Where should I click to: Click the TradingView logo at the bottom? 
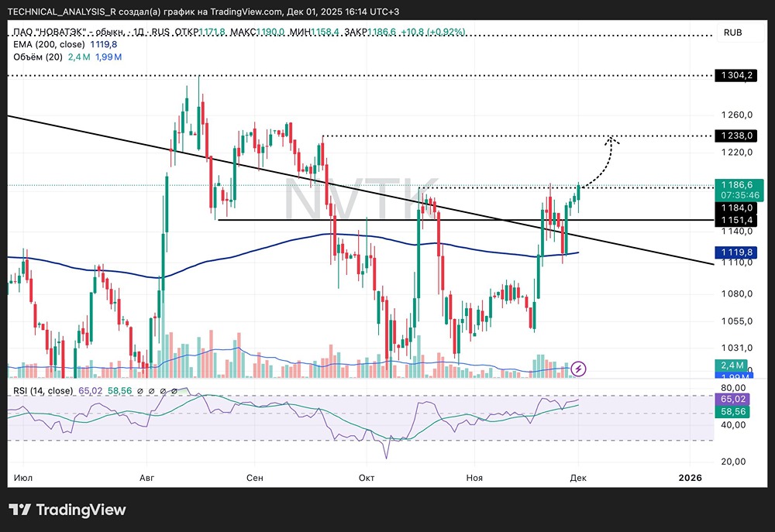[67, 510]
